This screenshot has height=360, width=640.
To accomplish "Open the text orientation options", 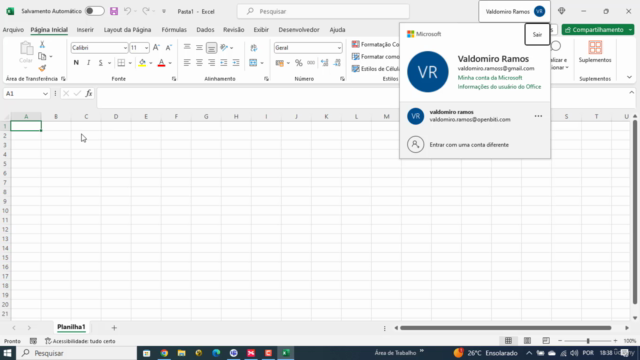I will pyautogui.click(x=226, y=48).
